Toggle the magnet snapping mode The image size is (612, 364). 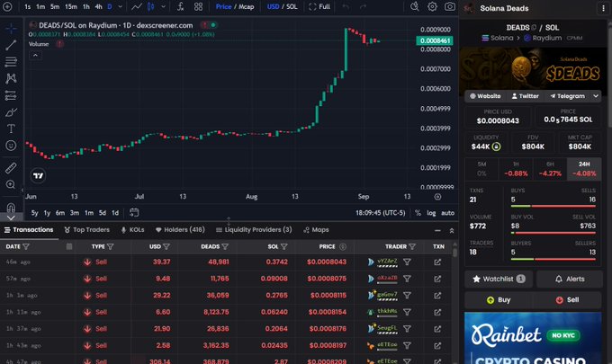tap(11, 207)
